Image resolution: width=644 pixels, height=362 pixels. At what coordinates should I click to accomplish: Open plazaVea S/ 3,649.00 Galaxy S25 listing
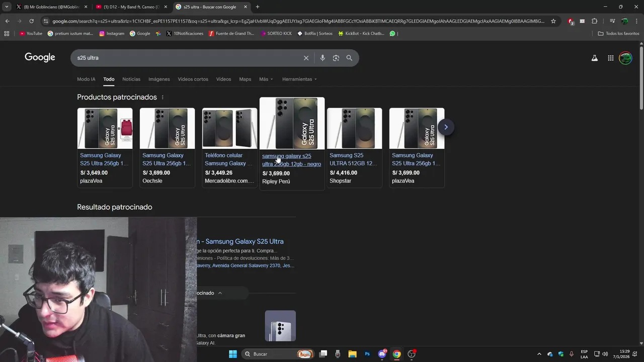tap(105, 147)
